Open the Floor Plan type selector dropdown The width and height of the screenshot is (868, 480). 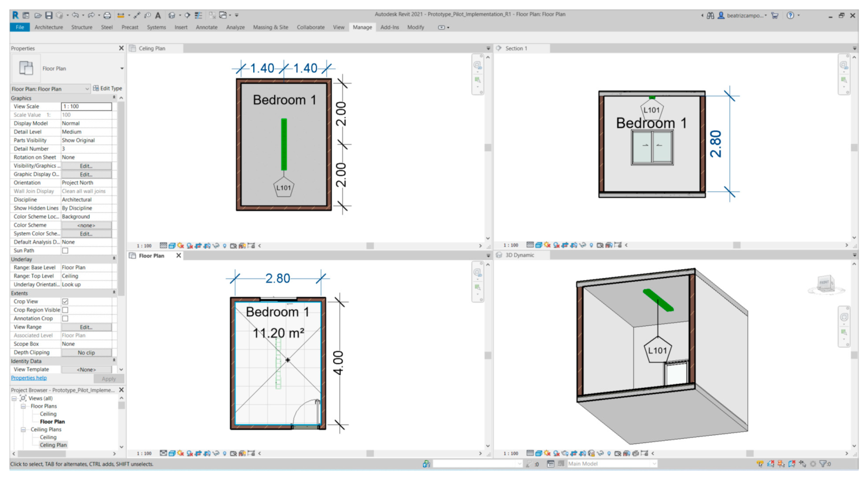pos(122,68)
